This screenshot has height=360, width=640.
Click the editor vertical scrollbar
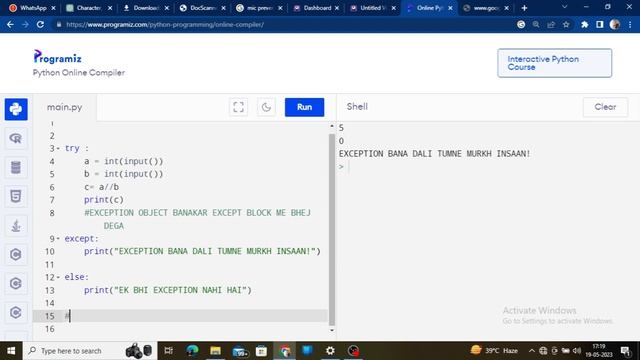tap(332, 229)
